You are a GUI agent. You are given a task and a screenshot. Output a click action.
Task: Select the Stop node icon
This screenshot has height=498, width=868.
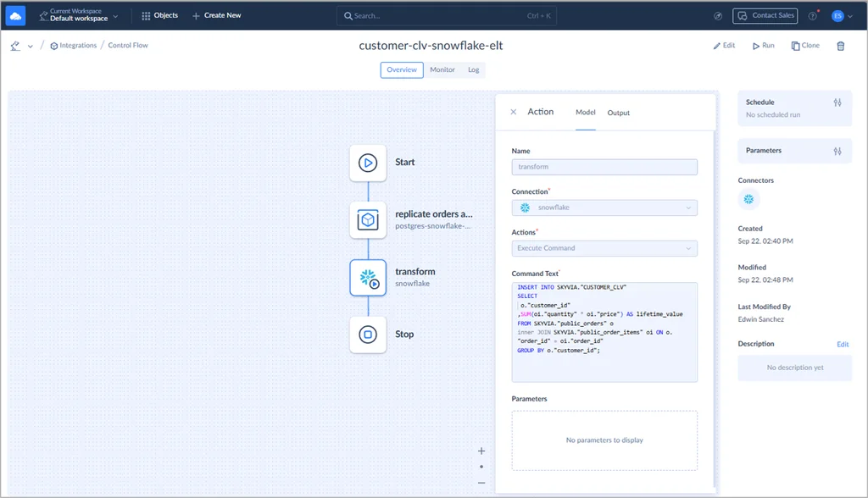coord(368,335)
